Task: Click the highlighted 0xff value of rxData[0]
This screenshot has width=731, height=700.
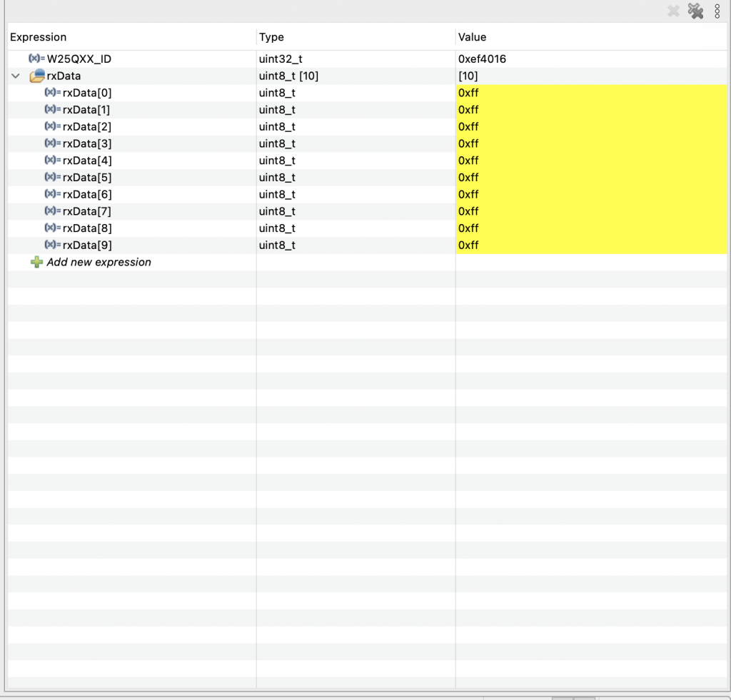Action: tap(468, 93)
